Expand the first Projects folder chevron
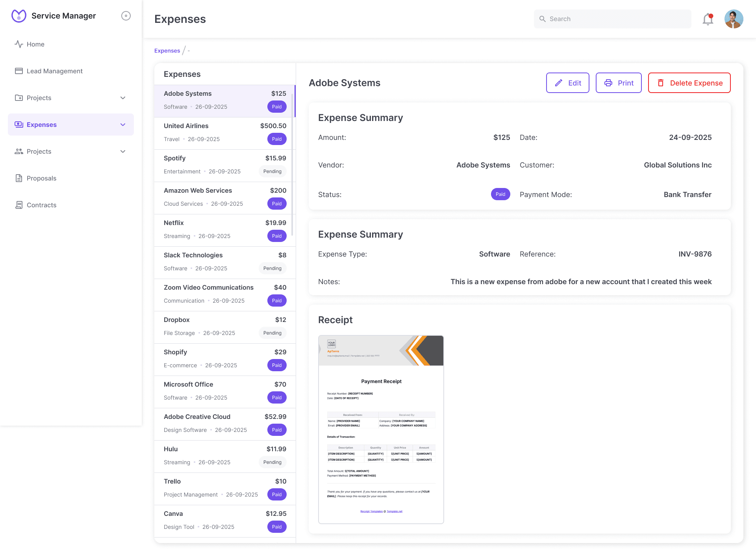 coord(123,98)
